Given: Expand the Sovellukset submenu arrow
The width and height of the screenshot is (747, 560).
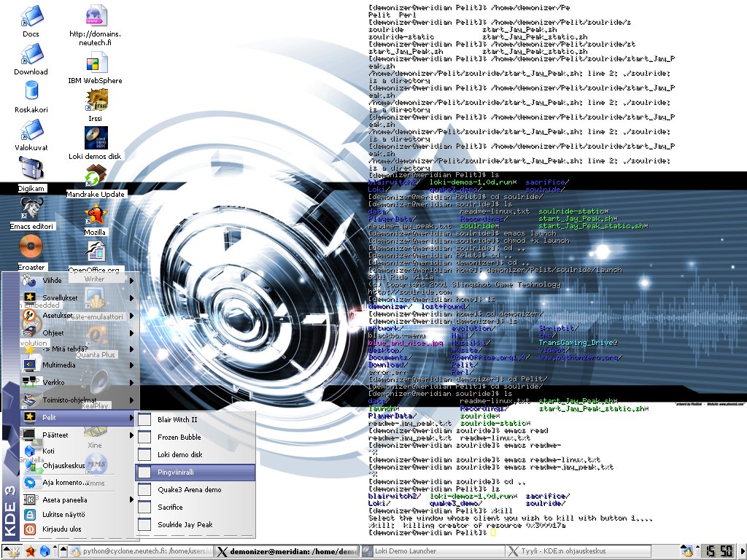Looking at the screenshot, I should [131, 298].
